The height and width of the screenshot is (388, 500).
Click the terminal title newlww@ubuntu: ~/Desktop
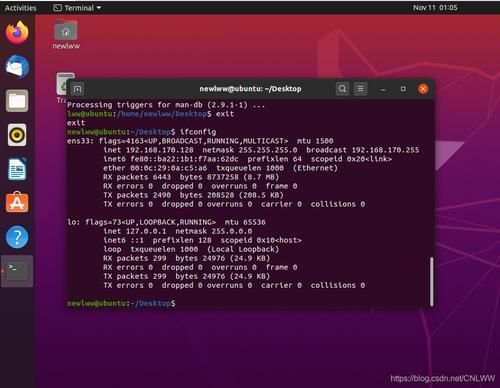pos(250,89)
